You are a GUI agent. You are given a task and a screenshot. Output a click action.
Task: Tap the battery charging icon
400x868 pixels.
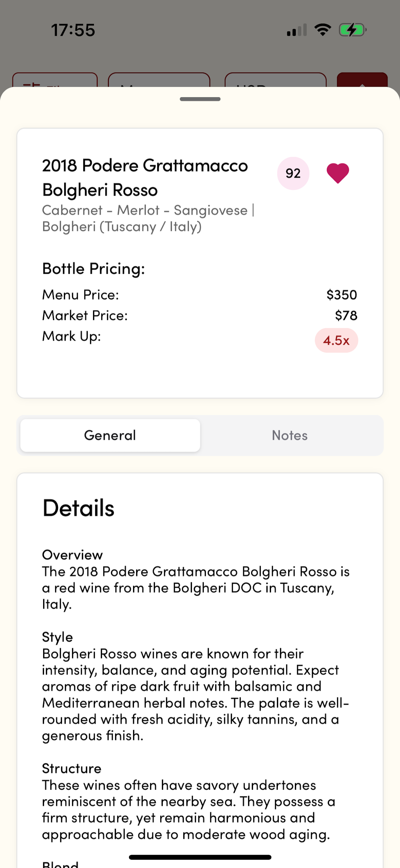[x=353, y=30]
